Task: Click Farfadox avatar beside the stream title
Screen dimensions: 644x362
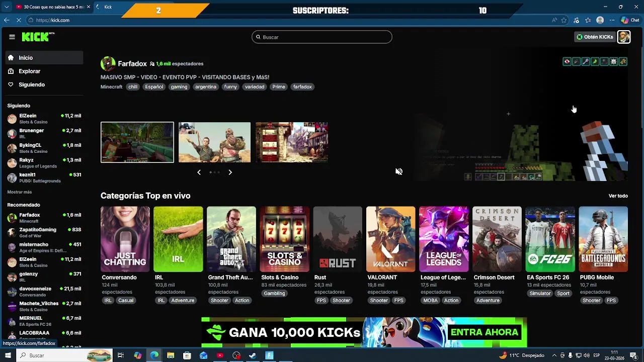Action: pos(108,64)
